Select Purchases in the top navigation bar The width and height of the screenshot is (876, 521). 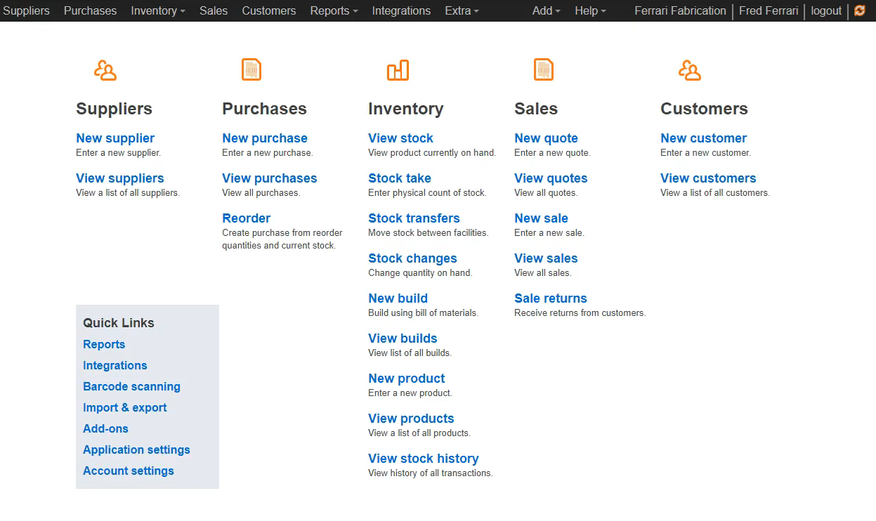tap(90, 11)
